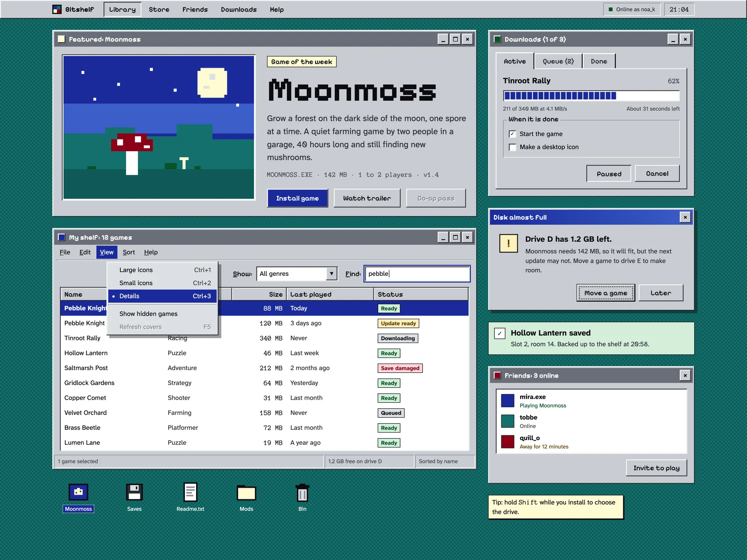This screenshot has height=560, width=747.
Task: Select Show hidden games menu entry
Action: (x=162, y=314)
